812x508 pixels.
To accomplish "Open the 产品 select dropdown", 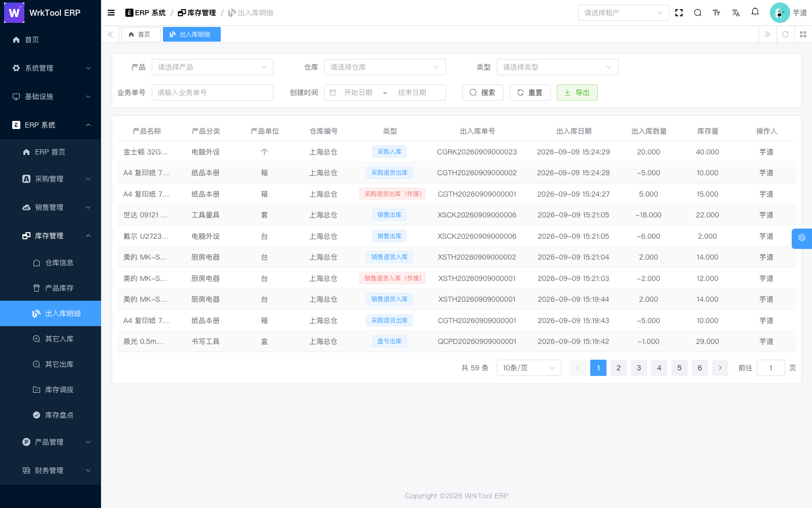I will [213, 67].
